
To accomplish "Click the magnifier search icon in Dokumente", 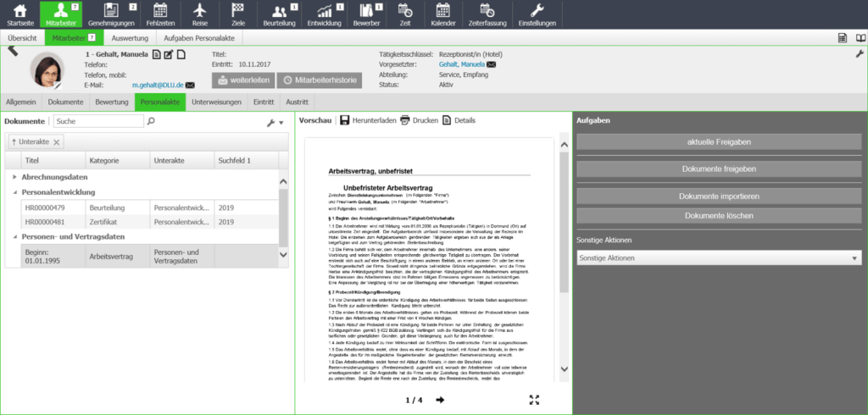I will tap(151, 120).
